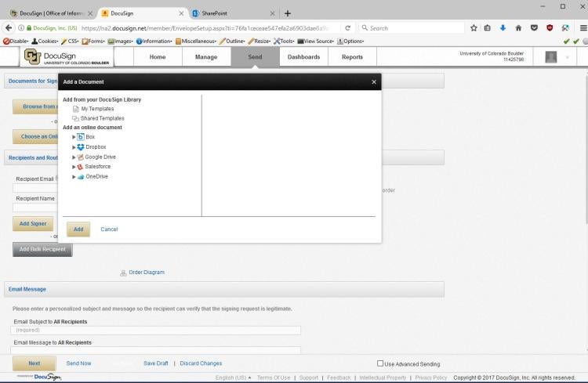Open the Dashboards tab
The height and width of the screenshot is (383, 588).
(303, 57)
